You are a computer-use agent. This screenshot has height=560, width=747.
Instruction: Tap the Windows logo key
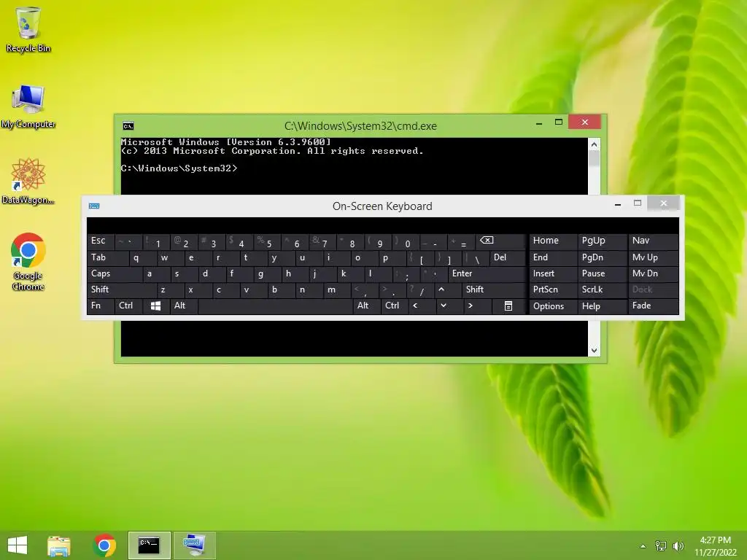point(156,306)
